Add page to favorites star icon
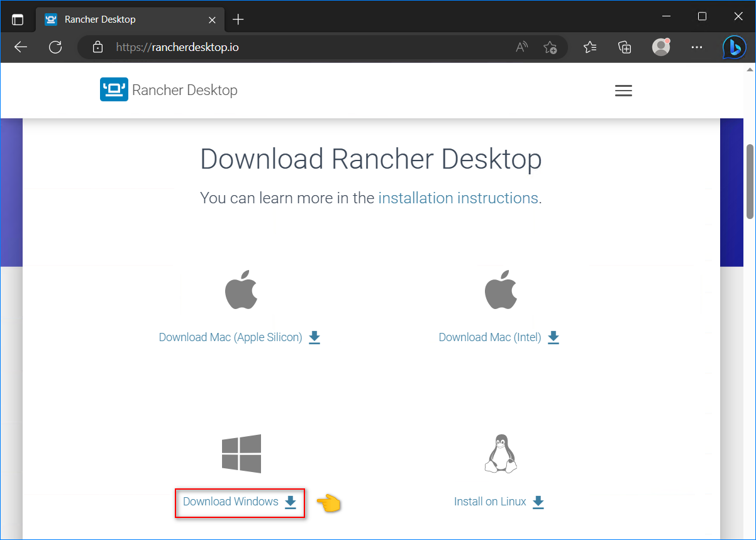The height and width of the screenshot is (540, 756). coord(550,47)
